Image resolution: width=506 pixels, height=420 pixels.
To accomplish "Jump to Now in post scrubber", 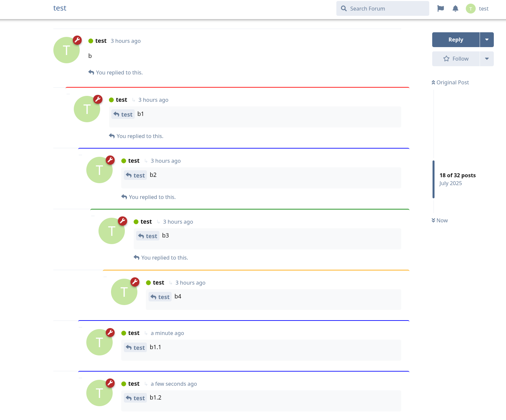I will (440, 220).
